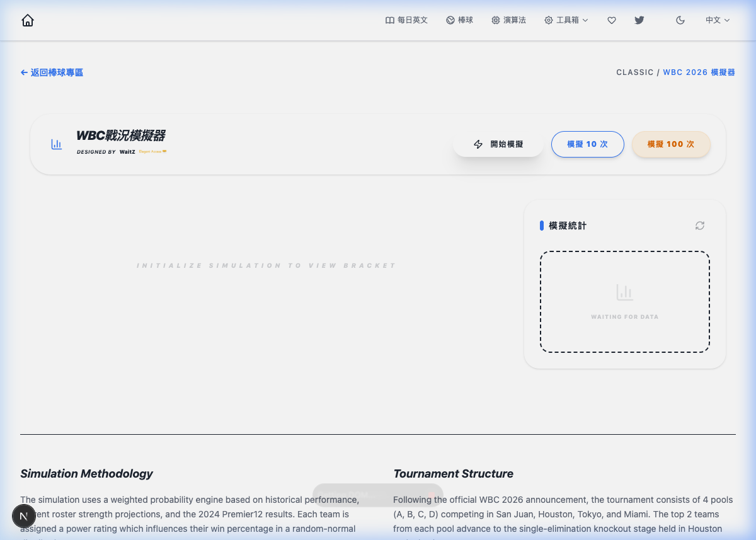This screenshot has height=540, width=756.
Task: Open the Twitter bird icon link
Action: (x=639, y=20)
